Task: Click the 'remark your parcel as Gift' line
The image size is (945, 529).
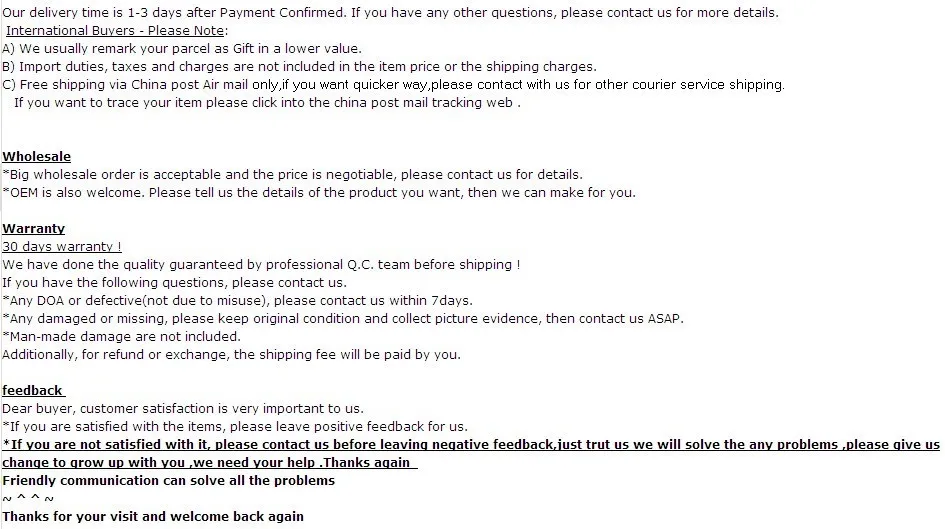Action: point(181,49)
